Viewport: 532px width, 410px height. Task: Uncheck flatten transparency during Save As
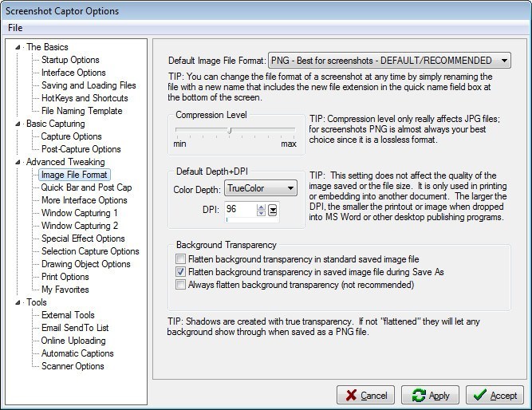181,271
